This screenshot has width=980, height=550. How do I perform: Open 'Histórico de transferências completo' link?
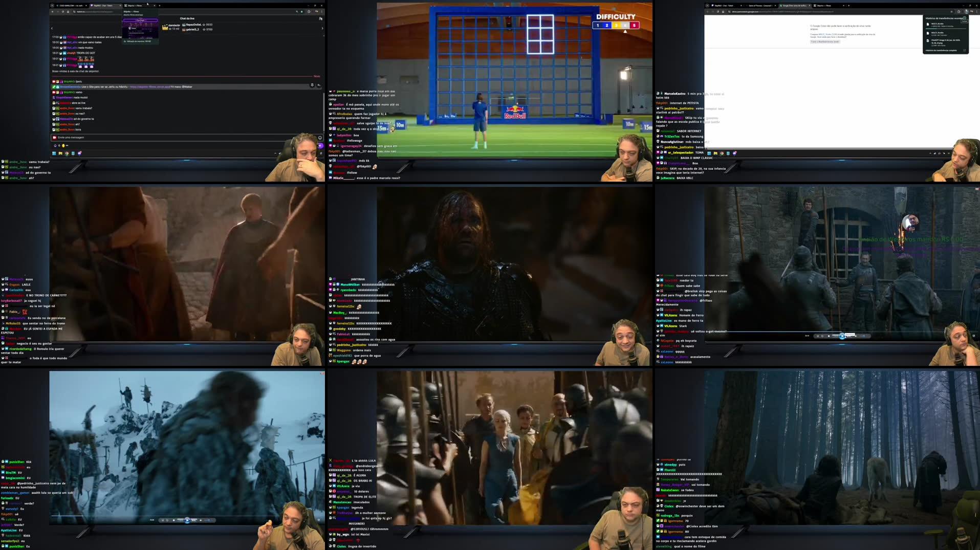pos(941,50)
